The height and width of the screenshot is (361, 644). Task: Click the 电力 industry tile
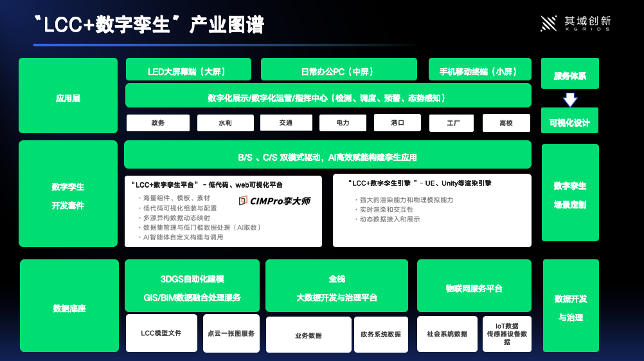(343, 123)
